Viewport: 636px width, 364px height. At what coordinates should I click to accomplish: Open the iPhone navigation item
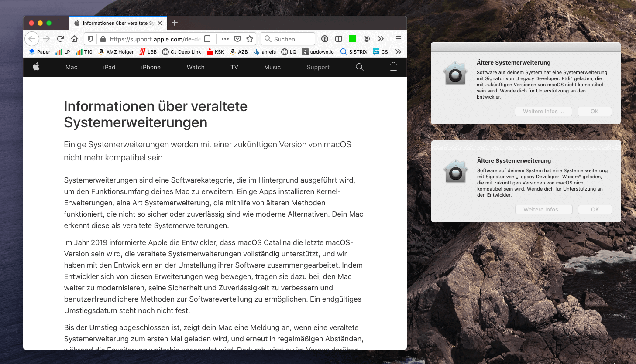pyautogui.click(x=151, y=67)
